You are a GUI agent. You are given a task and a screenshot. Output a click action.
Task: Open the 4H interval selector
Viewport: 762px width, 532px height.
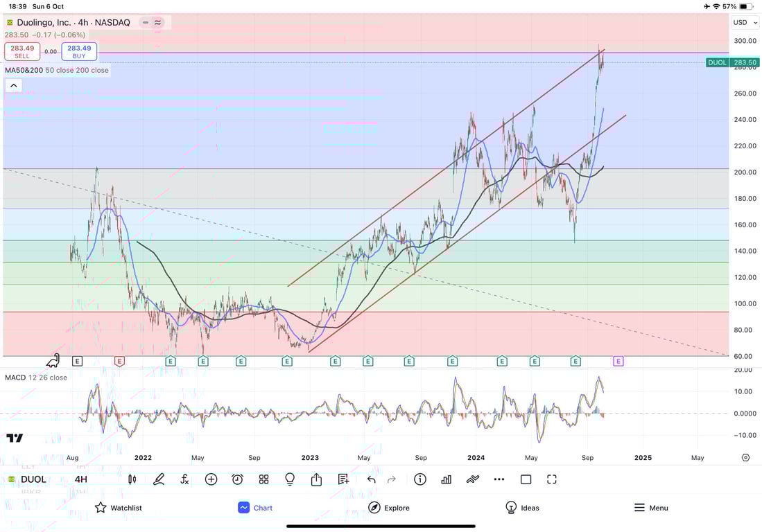click(x=81, y=479)
